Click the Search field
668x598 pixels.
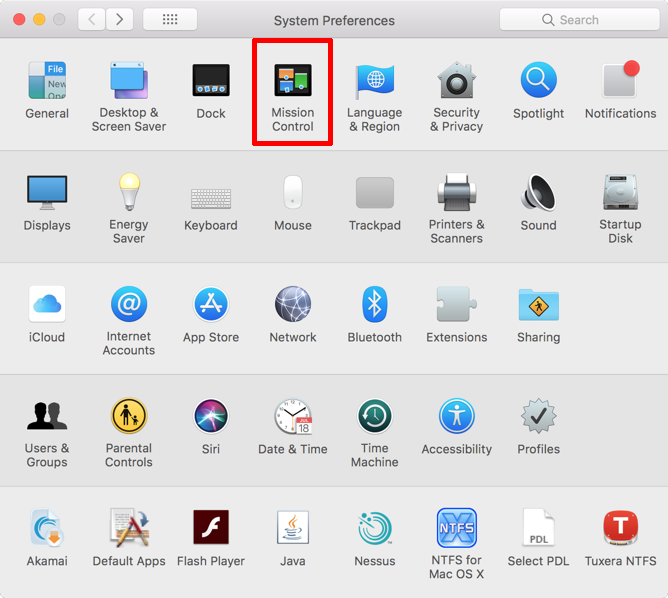point(579,20)
